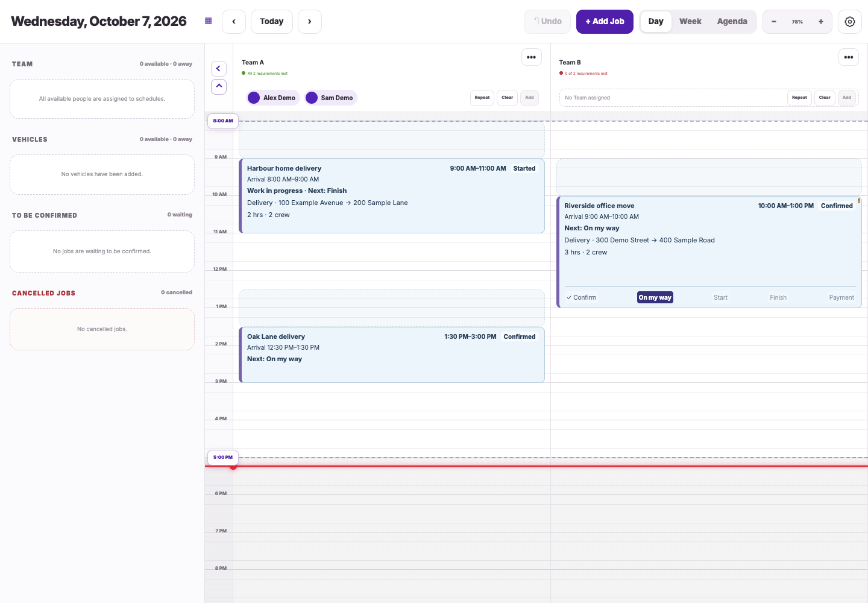This screenshot has height=603, width=868.
Task: Switch to Day view
Action: [x=656, y=22]
